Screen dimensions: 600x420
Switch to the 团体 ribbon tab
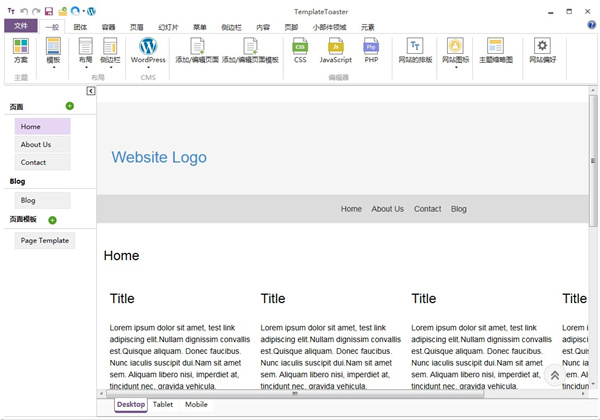pos(80,27)
